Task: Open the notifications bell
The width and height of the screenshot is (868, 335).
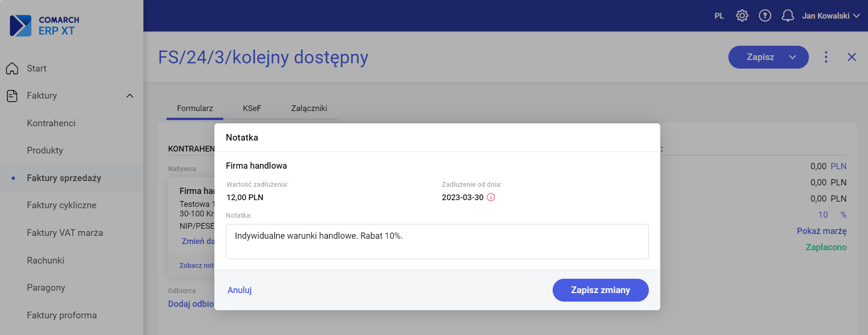Action: (x=787, y=16)
